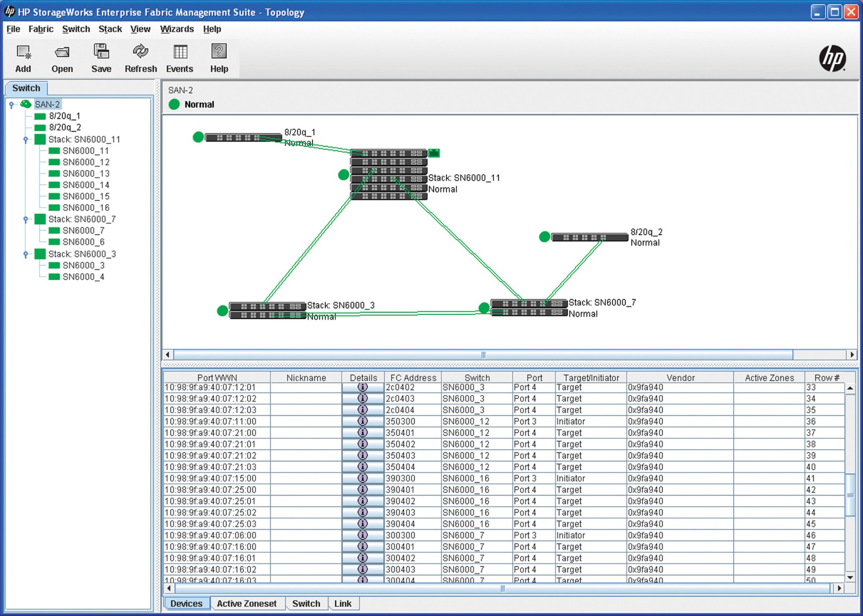Image resolution: width=863 pixels, height=616 pixels.
Task: Click details info icon for row 41
Action: (363, 478)
